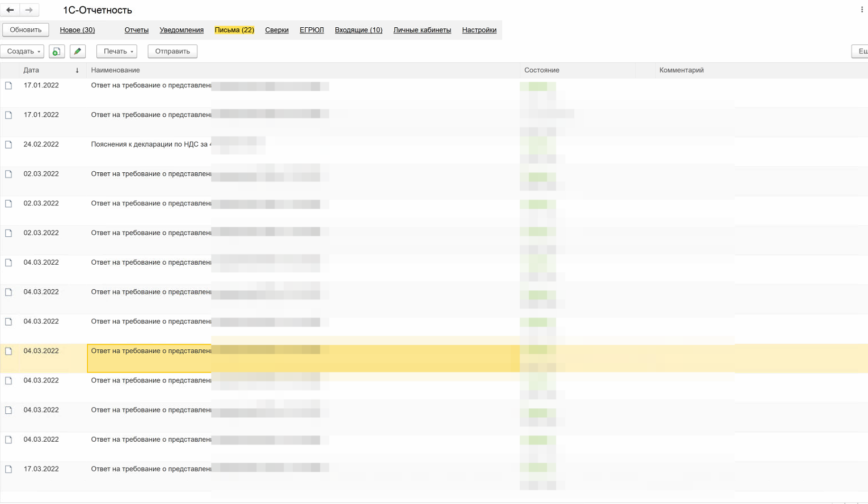Viewport: 868px width, 504px height.
Task: Open the Входящие (10) tab
Action: click(359, 30)
